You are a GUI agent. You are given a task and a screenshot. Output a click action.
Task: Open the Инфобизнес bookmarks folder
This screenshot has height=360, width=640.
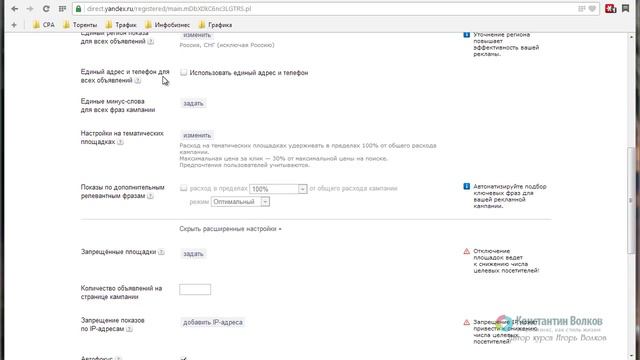pos(167,25)
